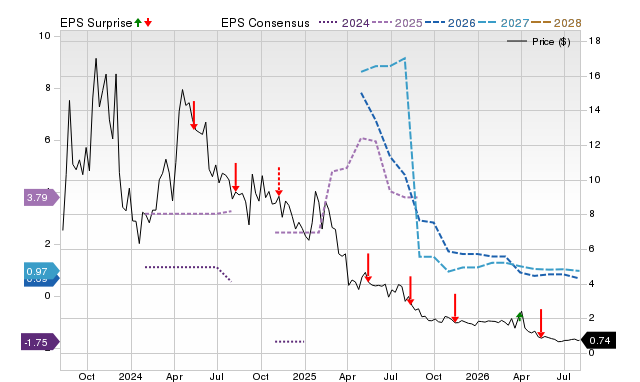This screenshot has width=640, height=382.
Task: Click the red down arrow in the EPS Surprise legend
Action: coord(148,23)
